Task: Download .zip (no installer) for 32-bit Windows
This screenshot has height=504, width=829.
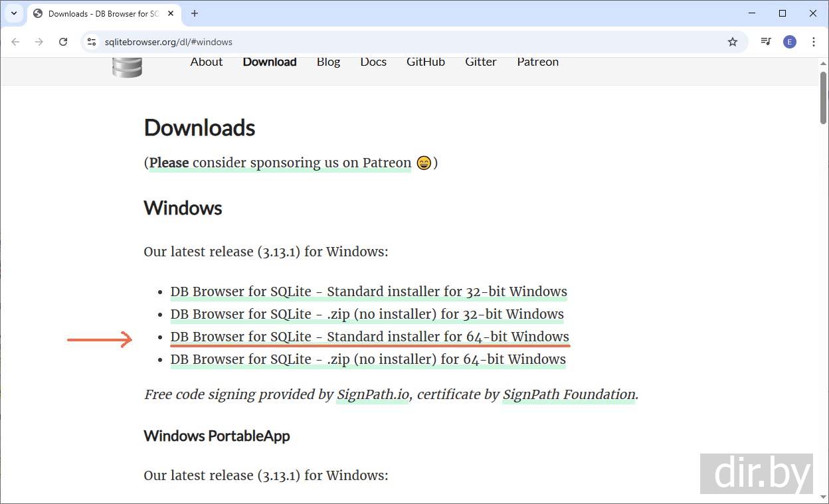Action: [367, 314]
